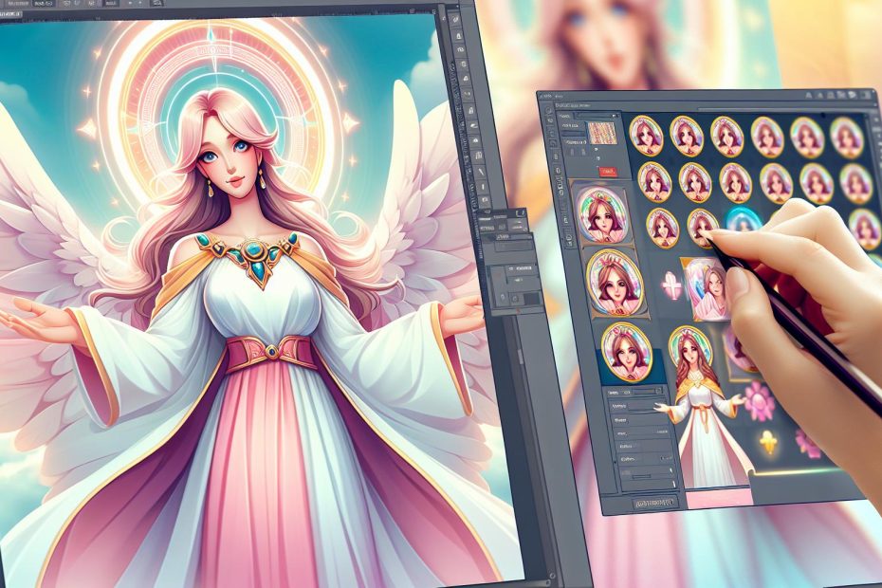Select the patterned texture swatch
The image size is (882, 588).
click(x=602, y=131)
